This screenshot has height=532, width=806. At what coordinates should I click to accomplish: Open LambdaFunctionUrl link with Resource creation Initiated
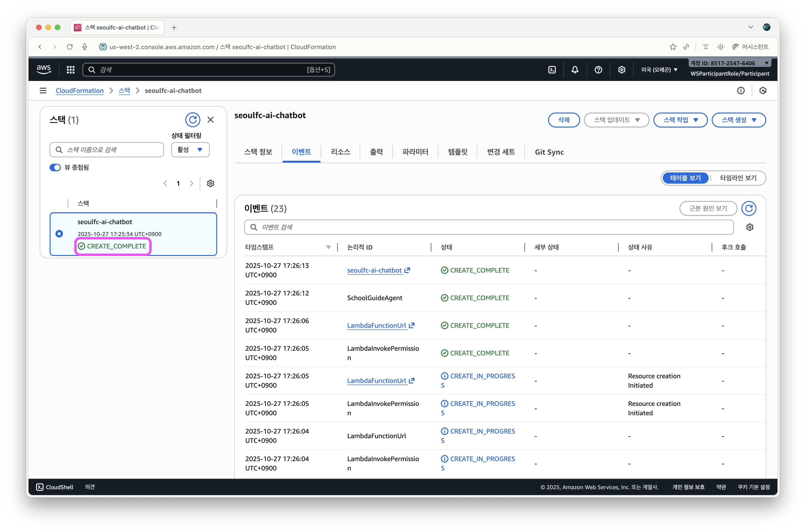pyautogui.click(x=381, y=381)
